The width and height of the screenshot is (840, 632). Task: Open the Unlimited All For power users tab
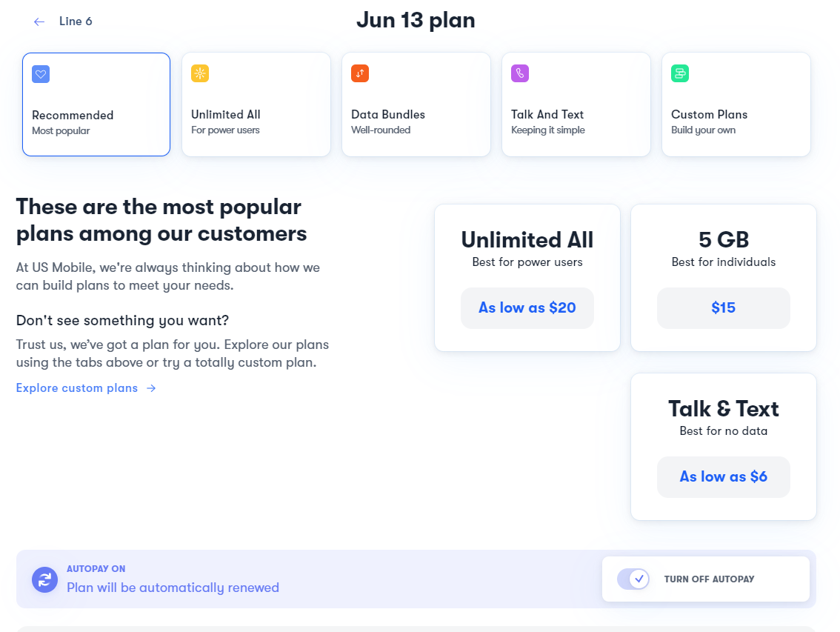[256, 104]
